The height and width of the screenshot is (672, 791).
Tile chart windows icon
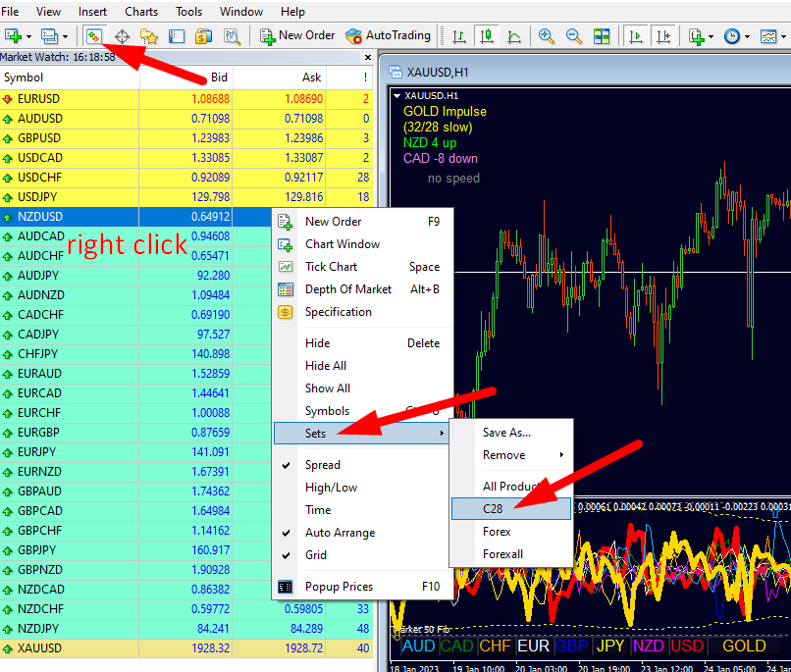(x=602, y=35)
